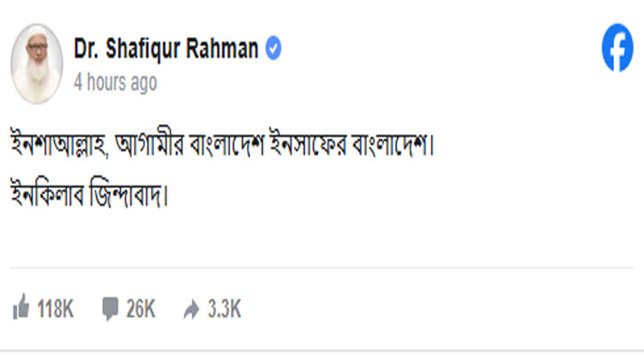Click the thumbs-up like icon
Image resolution: width=644 pixels, height=355 pixels.
[x=21, y=309]
